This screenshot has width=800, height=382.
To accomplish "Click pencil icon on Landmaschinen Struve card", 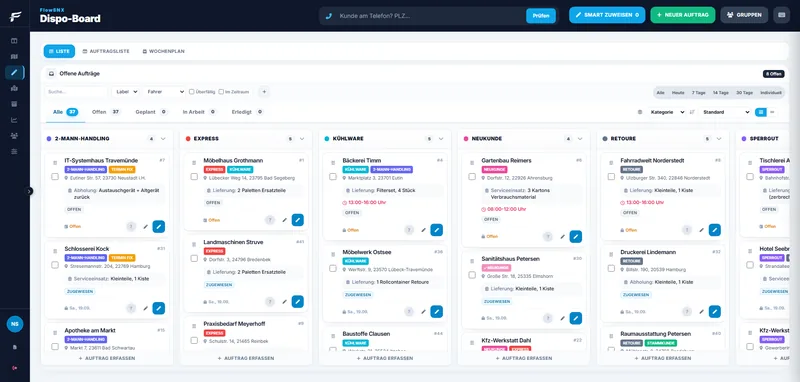I will [x=284, y=301].
